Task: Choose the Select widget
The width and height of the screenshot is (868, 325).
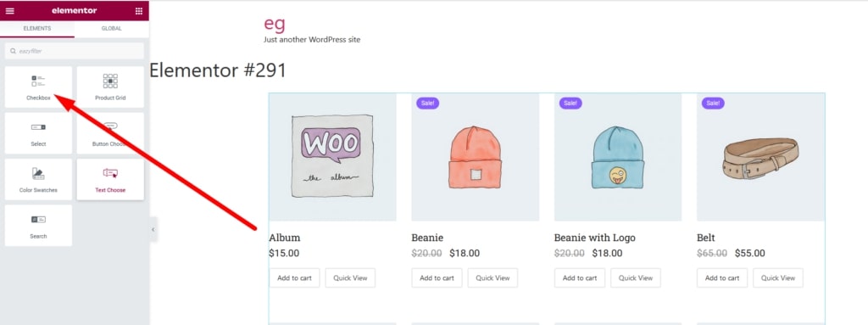Action: coord(38,133)
